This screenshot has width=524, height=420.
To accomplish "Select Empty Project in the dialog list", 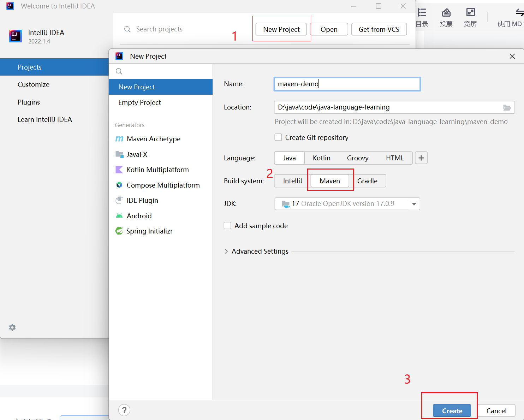I will pos(161,102).
